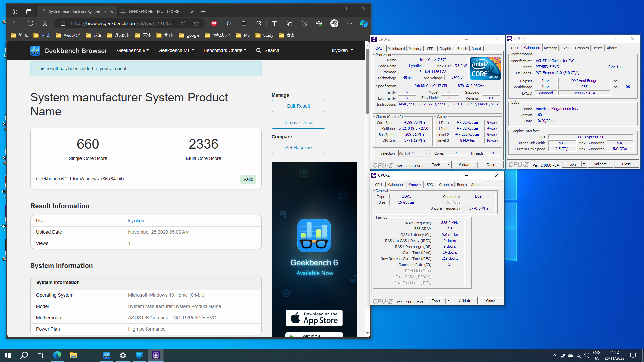Add this page to favorites star icon
The width and height of the screenshot is (644, 362).
coord(196,23)
